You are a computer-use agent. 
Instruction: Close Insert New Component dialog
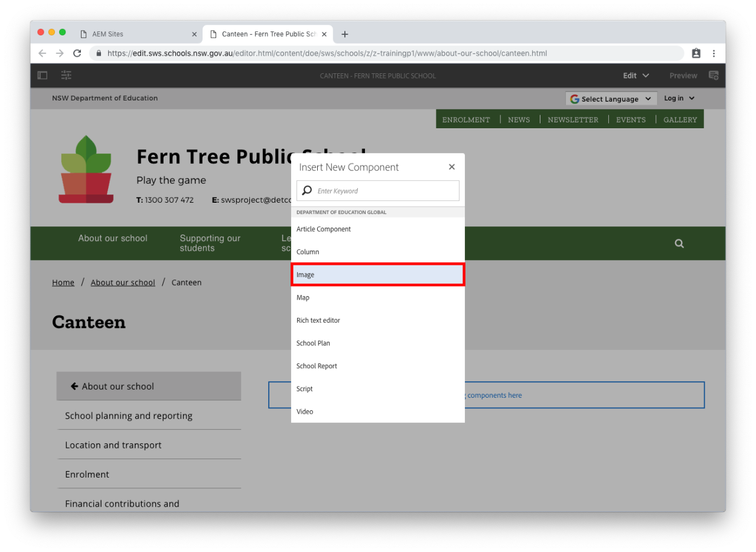(452, 167)
